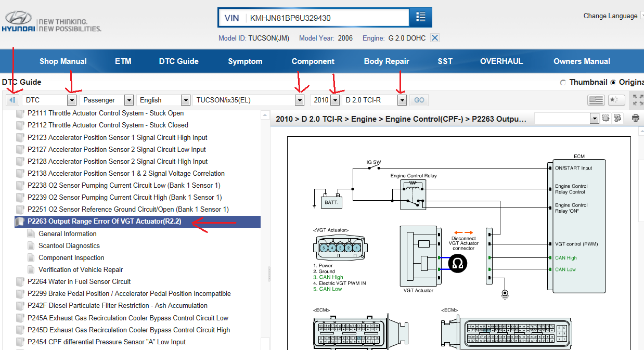Image resolution: width=644 pixels, height=350 pixels.
Task: Click the Engine G 2.0 DOHC text
Action: tap(394, 38)
